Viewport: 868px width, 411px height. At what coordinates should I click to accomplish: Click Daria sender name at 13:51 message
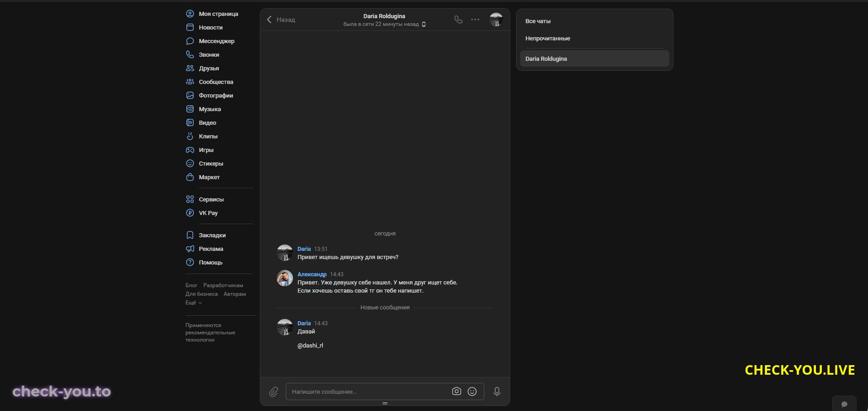pos(304,249)
